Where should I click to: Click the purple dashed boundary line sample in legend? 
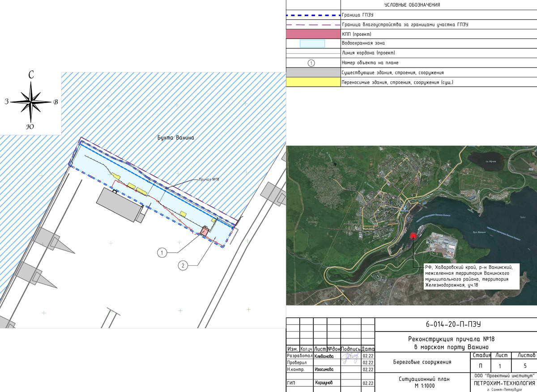click(x=313, y=24)
